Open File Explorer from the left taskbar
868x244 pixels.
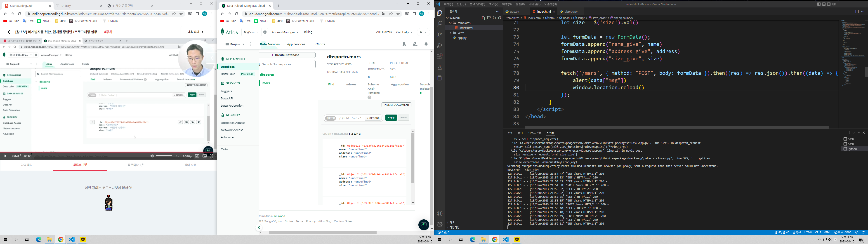[50, 239]
